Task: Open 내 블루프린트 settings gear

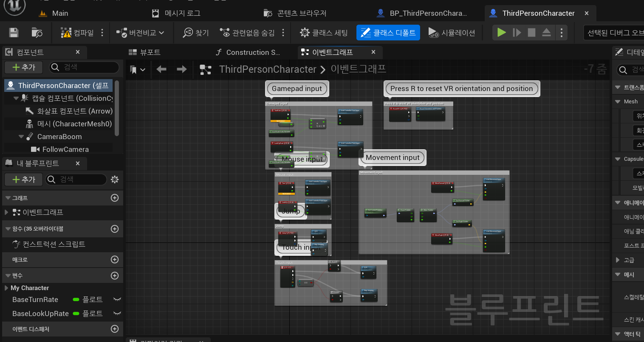Action: pos(115,180)
